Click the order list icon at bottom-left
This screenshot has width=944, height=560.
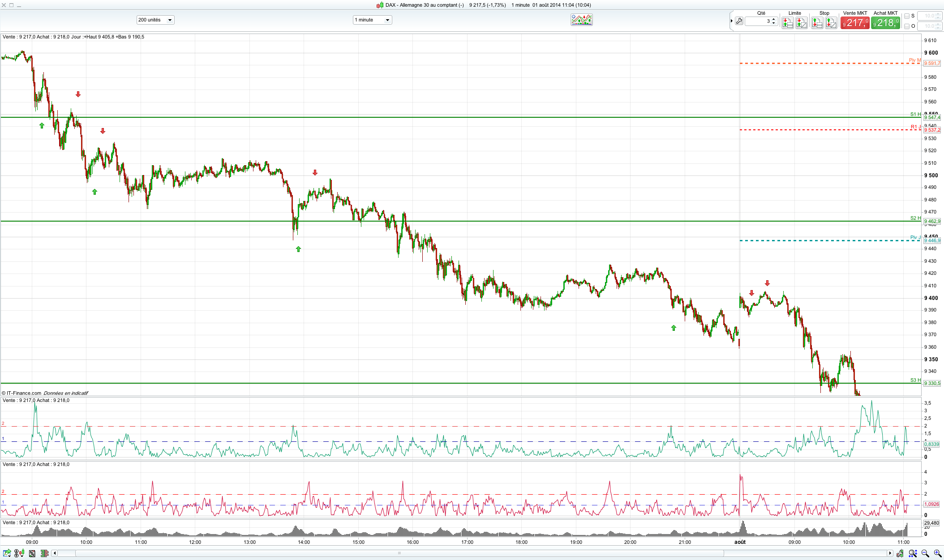[x=32, y=554]
